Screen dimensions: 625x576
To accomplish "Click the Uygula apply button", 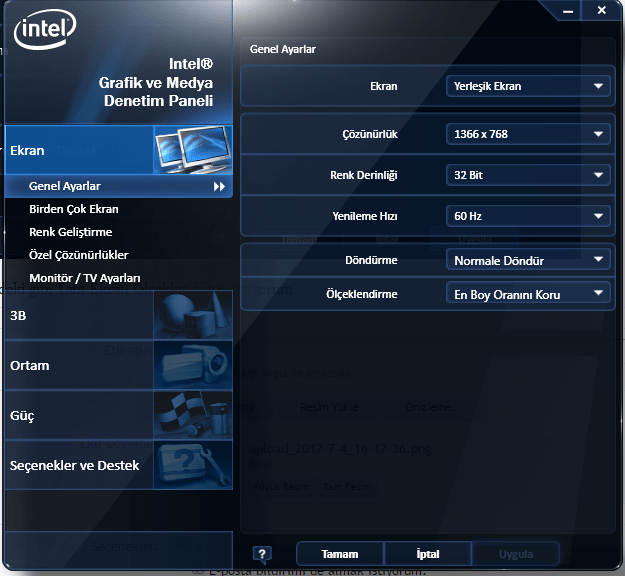I will pyautogui.click(x=516, y=554).
